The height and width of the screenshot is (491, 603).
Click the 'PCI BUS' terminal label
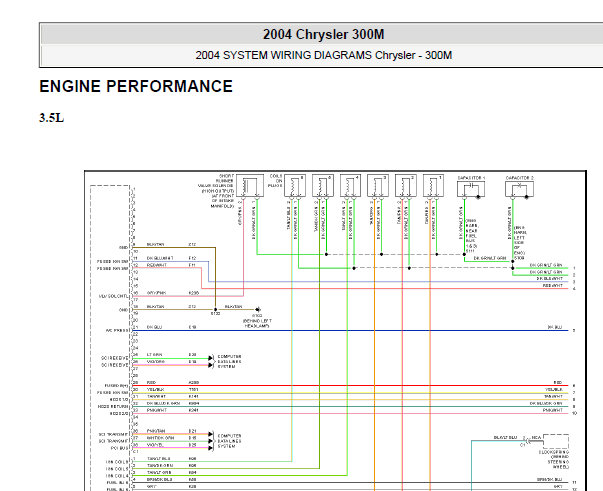[120, 448]
